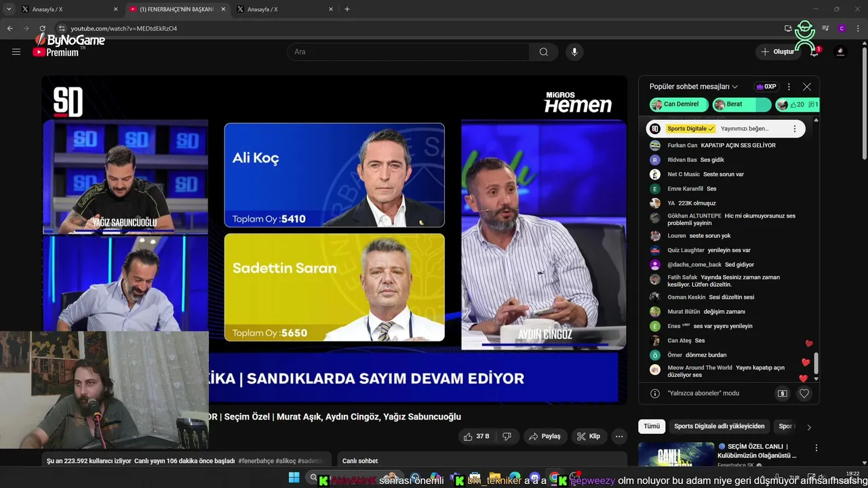Dislike the video with thumbs-down icon

507,436
